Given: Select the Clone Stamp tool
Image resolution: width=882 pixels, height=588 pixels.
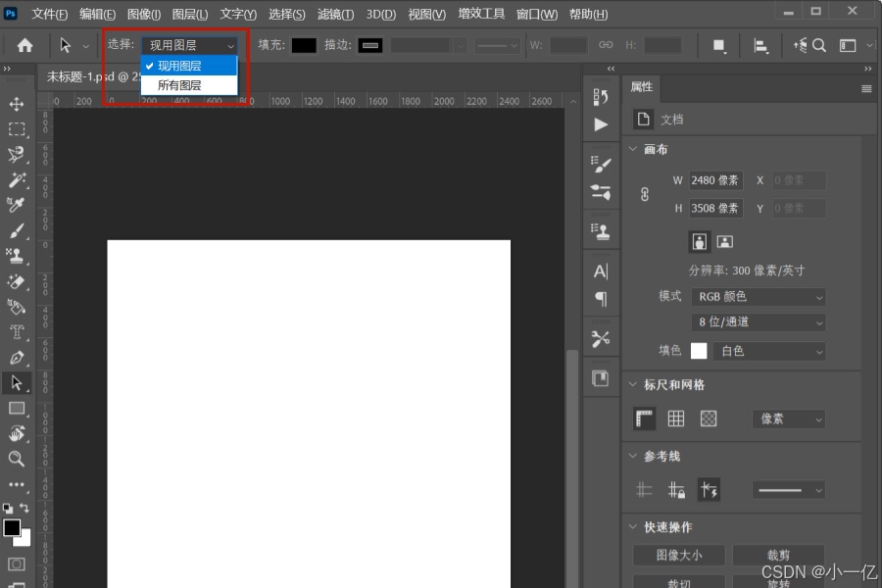Looking at the screenshot, I should [17, 256].
